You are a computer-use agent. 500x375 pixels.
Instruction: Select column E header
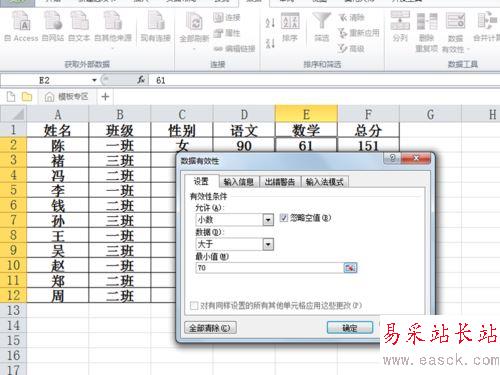tap(306, 114)
